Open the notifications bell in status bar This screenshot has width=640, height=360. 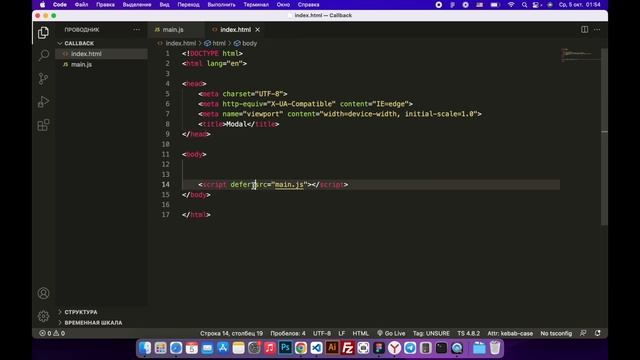point(598,333)
